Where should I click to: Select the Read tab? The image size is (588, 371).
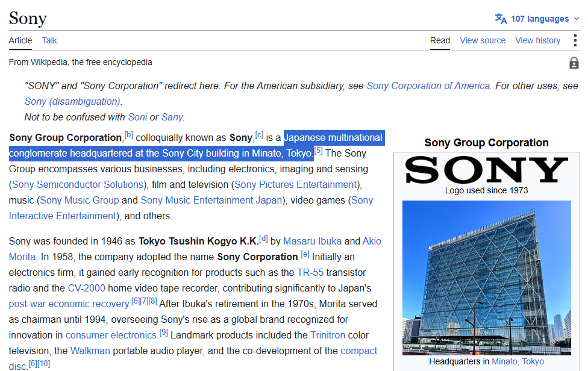(x=440, y=40)
